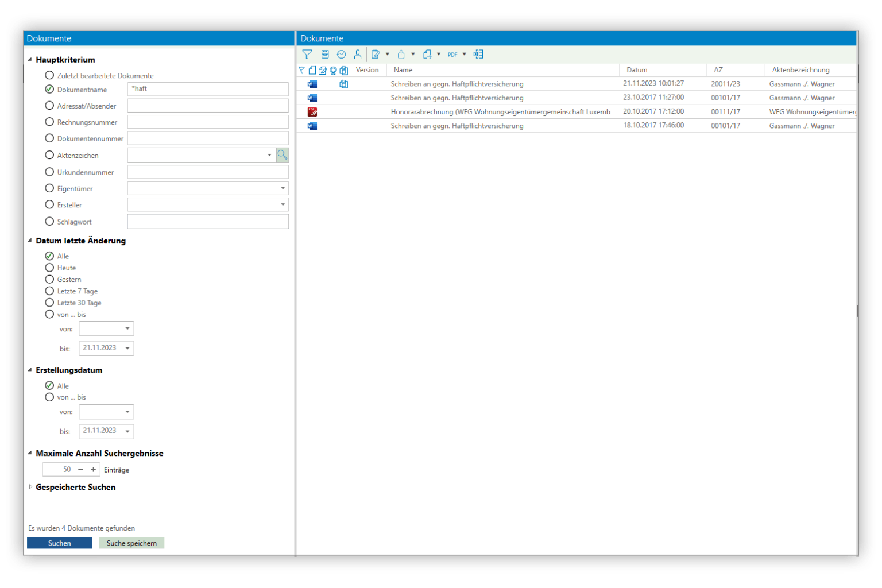882x588 pixels.
Task: Click the save disk icon in toolbar
Action: tap(325, 55)
